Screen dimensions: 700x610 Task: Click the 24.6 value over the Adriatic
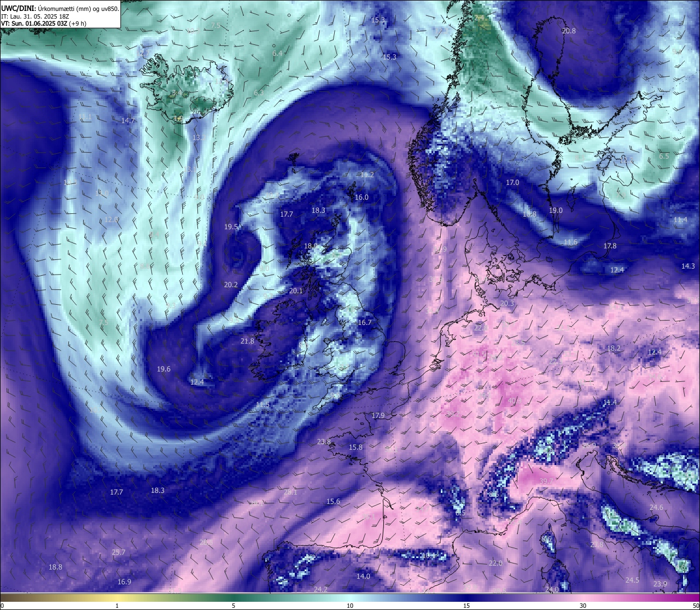[656, 508]
